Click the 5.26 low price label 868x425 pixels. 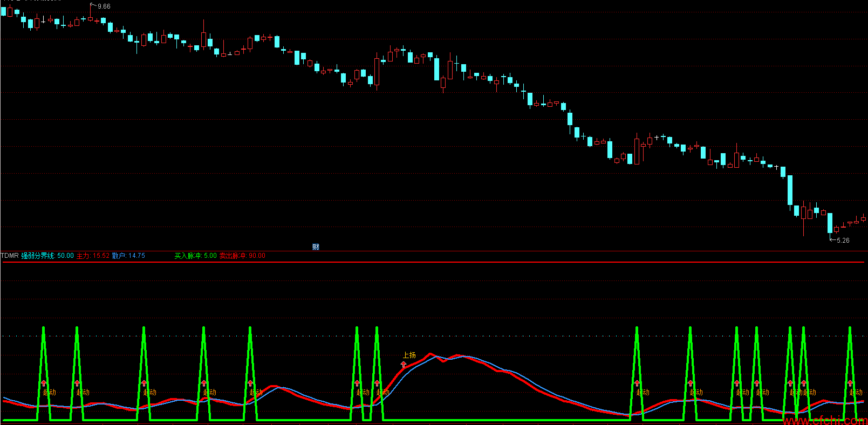pos(843,241)
